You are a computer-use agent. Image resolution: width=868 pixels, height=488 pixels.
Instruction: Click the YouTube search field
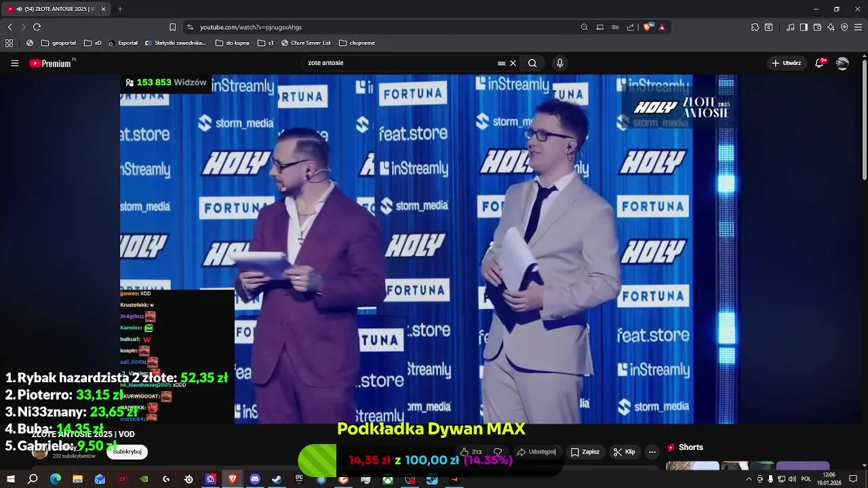click(x=400, y=63)
